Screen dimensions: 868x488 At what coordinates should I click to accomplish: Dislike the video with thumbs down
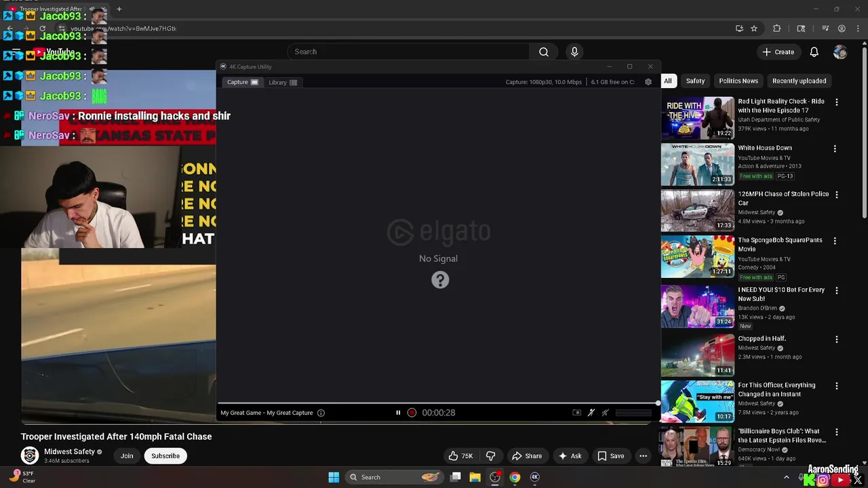(x=491, y=456)
